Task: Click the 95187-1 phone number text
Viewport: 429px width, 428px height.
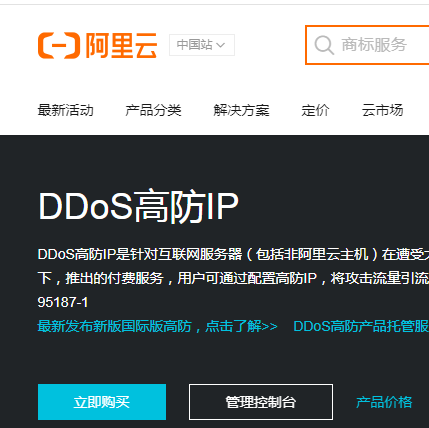Action: [x=63, y=302]
